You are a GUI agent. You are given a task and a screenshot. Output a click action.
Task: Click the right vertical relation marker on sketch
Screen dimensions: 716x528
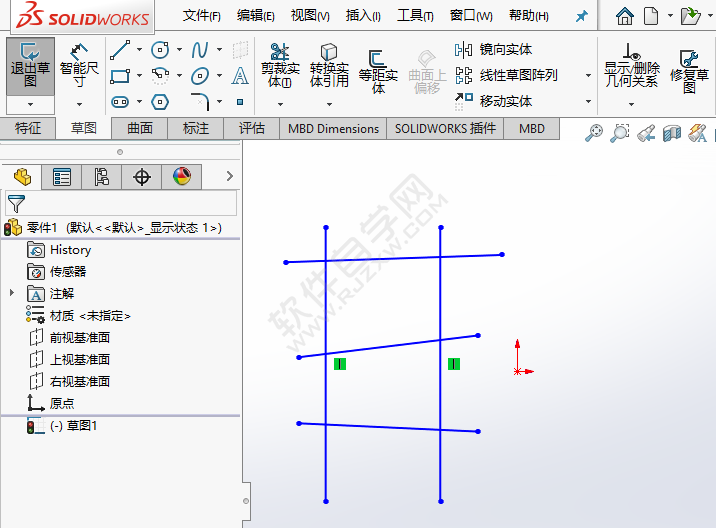454,364
